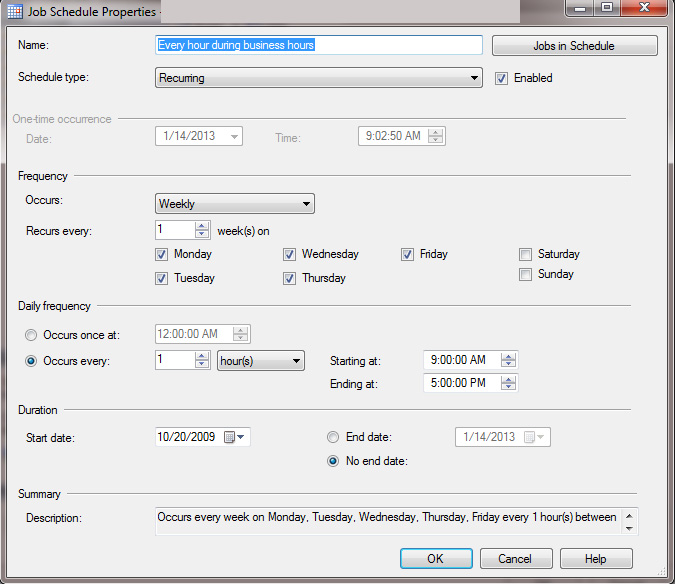The image size is (675, 584).
Task: Increase the Ending at time
Action: click(x=508, y=379)
